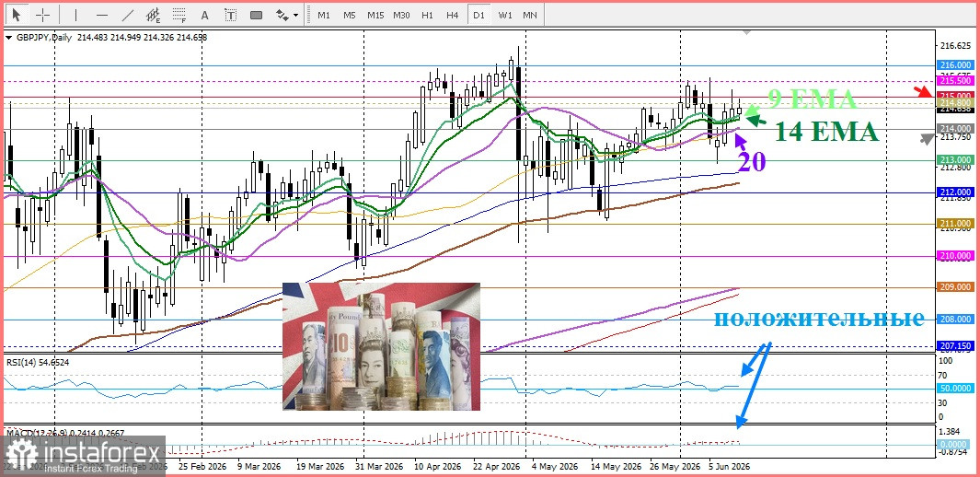Click the 208.000 price level label
The width and height of the screenshot is (980, 477).
(x=955, y=319)
